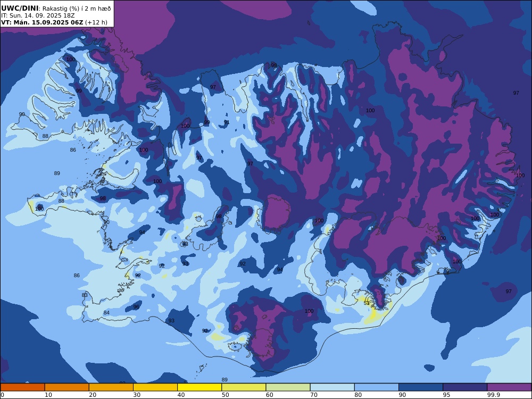Click the '91' humidity value on the map
Screen dimensions: 532x399
click(227, 122)
